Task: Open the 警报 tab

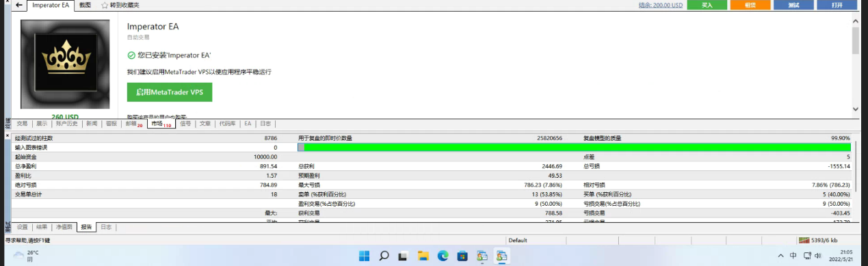Action: [111, 124]
